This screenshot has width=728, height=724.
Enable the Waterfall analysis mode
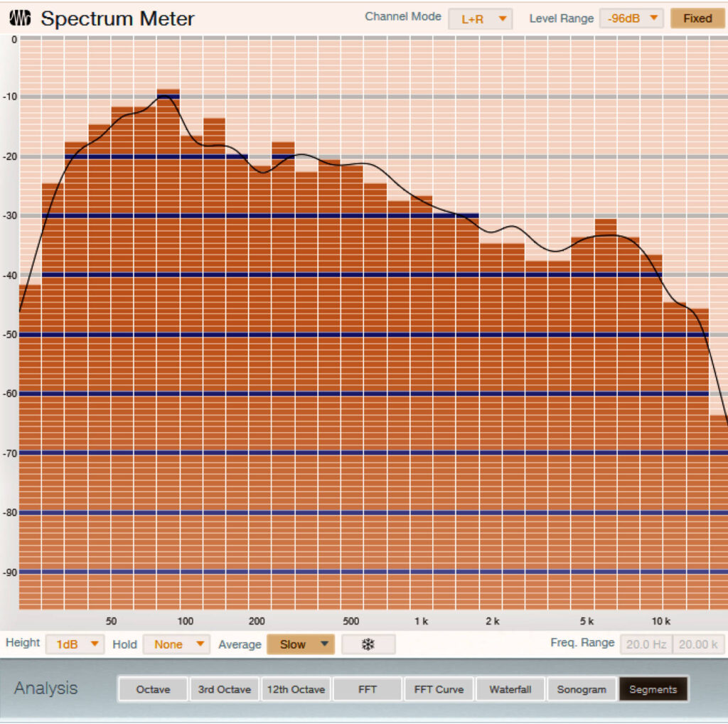pos(510,689)
